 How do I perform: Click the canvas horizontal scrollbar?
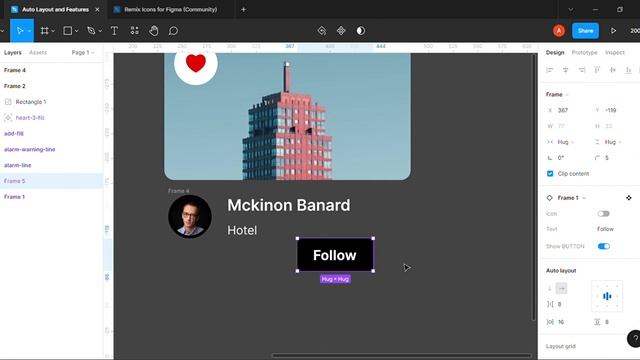402,356
